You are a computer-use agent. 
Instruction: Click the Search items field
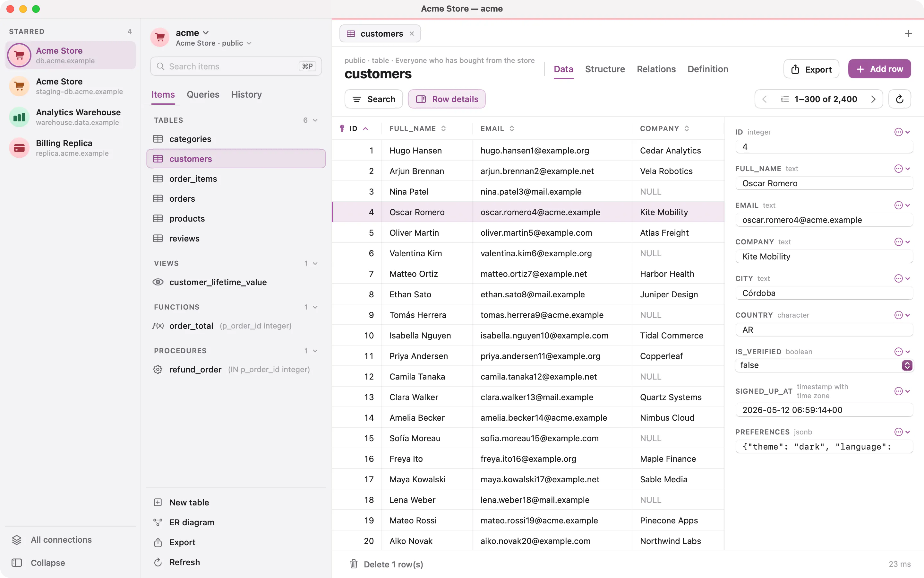[236, 66]
